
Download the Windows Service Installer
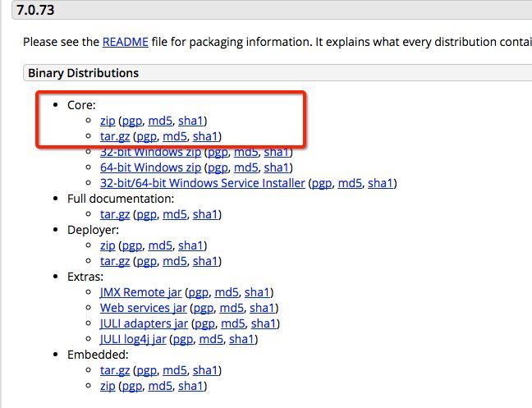[x=203, y=183]
